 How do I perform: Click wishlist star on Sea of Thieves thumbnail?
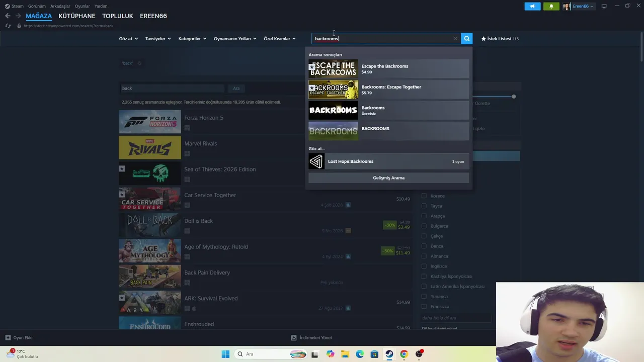[x=122, y=168]
